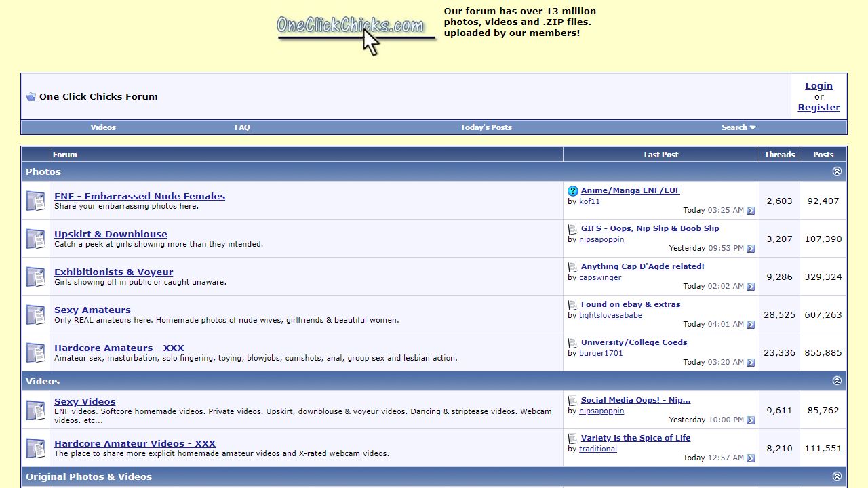Open the Hardcore Amateurs - XXX forum link
This screenshot has height=488, width=868.
pos(119,348)
